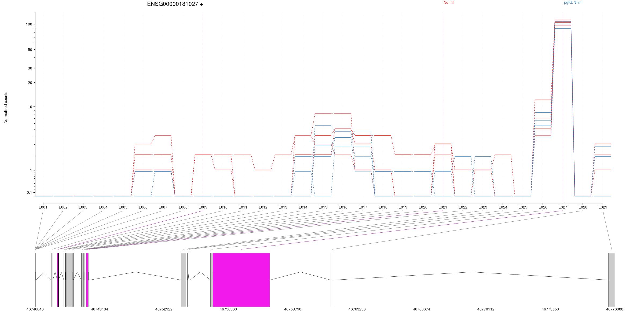Click genomic coordinate 46776988
This screenshot has height=322, width=644.
click(615, 309)
